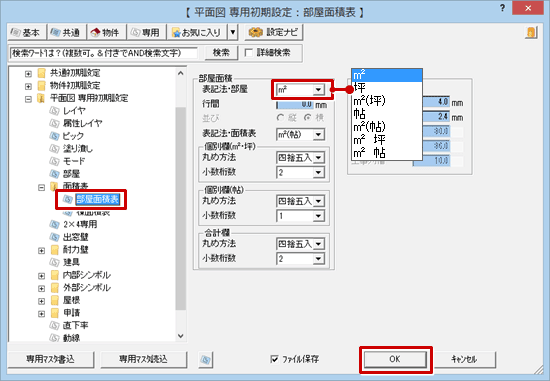The width and height of the screenshot is (550, 381).
Task: Choose 坪 from the dropdown list
Action: click(387, 88)
